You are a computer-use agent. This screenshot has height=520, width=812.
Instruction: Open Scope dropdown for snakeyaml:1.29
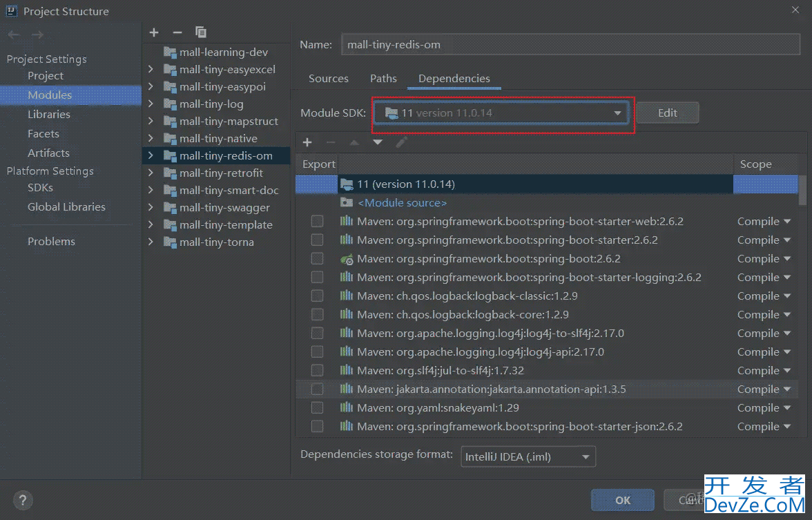tap(764, 407)
